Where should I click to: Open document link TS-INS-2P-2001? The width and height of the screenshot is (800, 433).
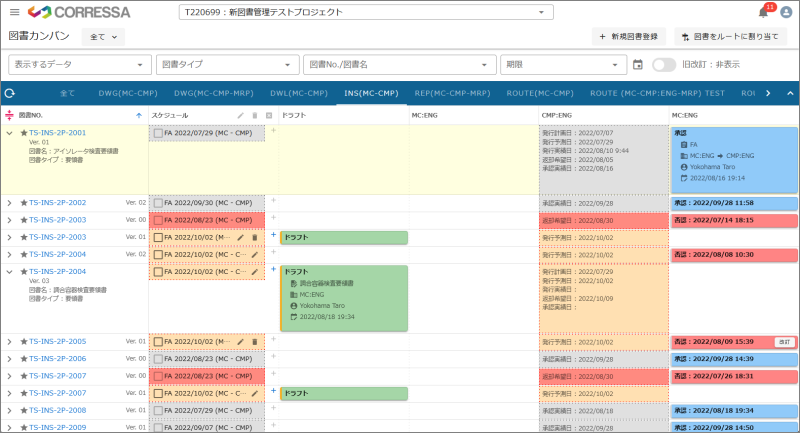[57, 133]
